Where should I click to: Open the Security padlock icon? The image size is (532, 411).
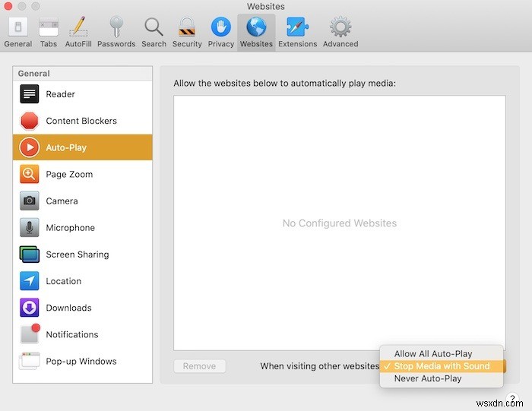click(187, 27)
